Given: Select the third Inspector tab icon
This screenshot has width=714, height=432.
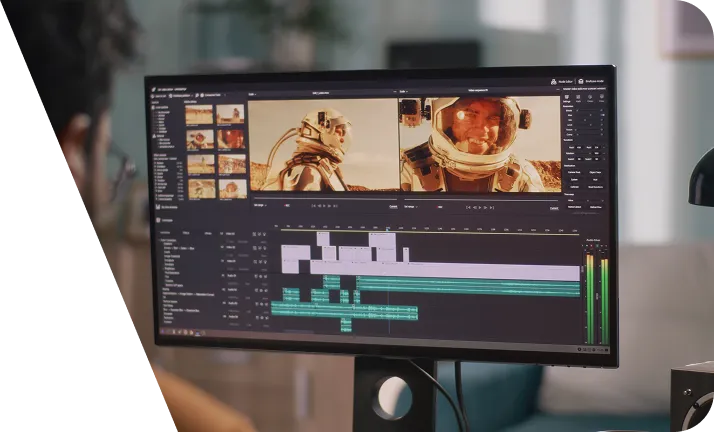Looking at the screenshot, I should point(590,97).
